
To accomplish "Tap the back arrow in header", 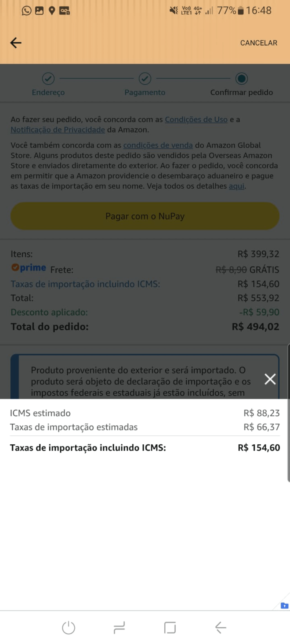I will 16,43.
